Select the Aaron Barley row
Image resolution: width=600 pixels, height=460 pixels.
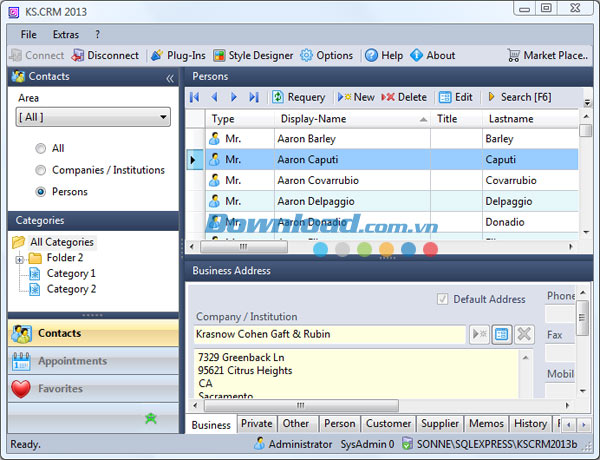click(x=391, y=139)
